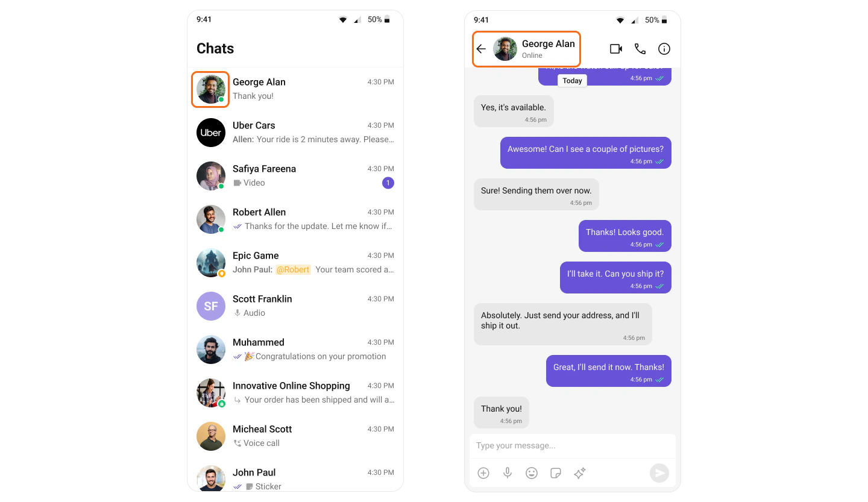Send message with the paper plane button
Screen dimensions: 868x502
(659, 473)
